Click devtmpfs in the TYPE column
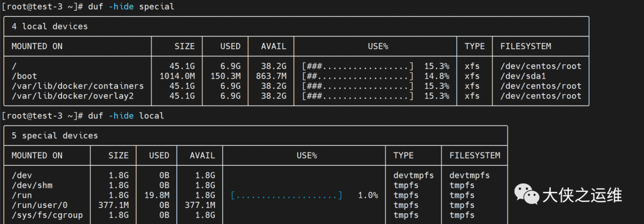The image size is (644, 224). click(x=414, y=176)
